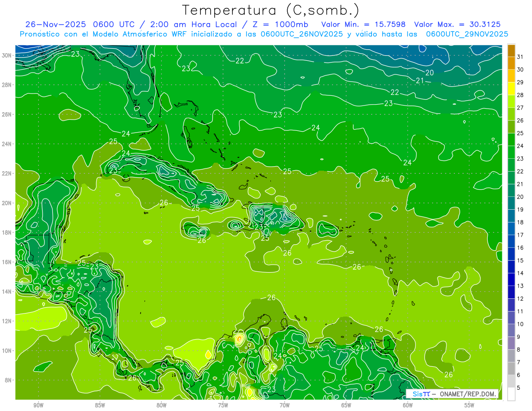Click the color scale label "7"
The image size is (532, 411).
click(x=519, y=362)
